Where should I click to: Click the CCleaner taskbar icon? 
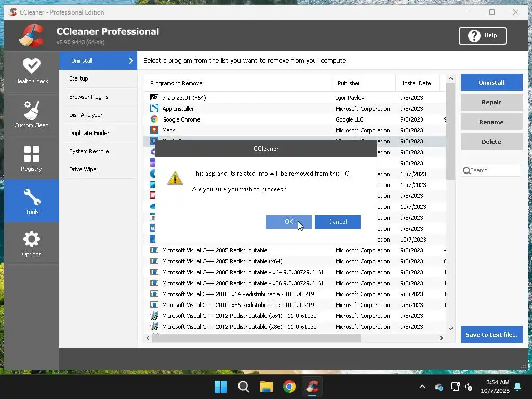[x=312, y=387]
